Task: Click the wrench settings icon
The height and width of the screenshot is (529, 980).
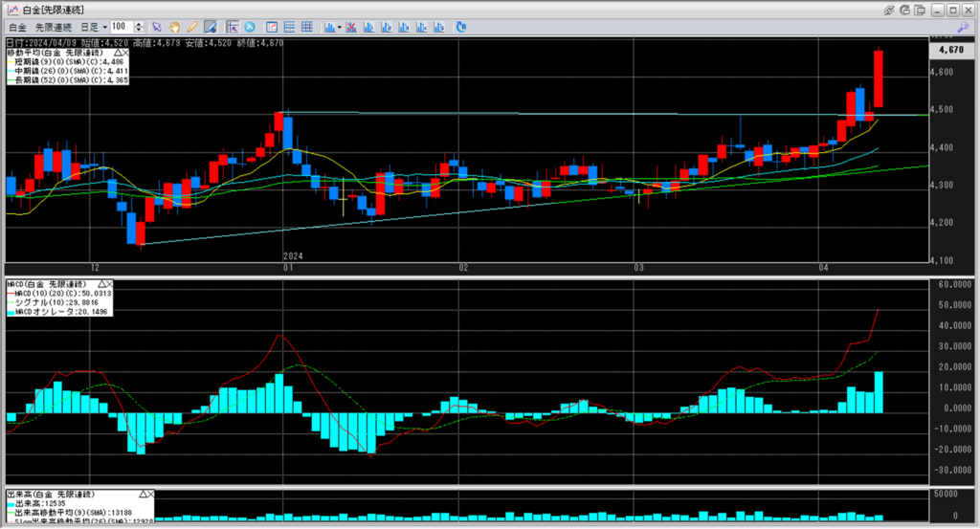Action: pos(964,27)
